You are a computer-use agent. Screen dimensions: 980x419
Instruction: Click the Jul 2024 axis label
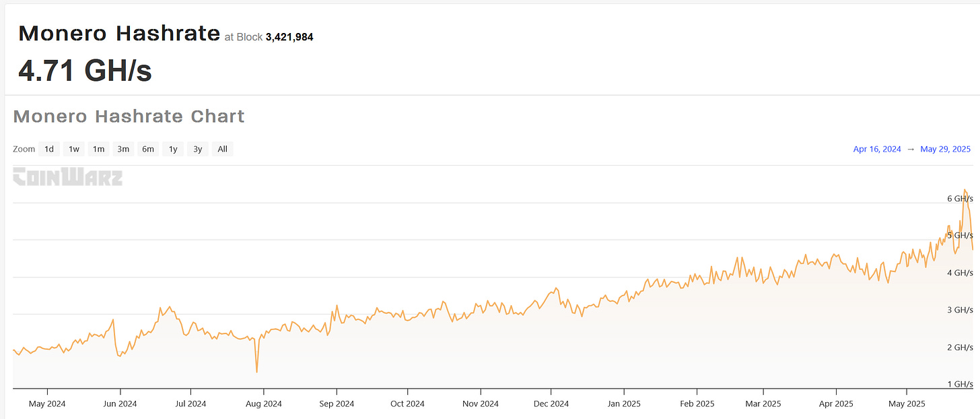click(x=190, y=404)
